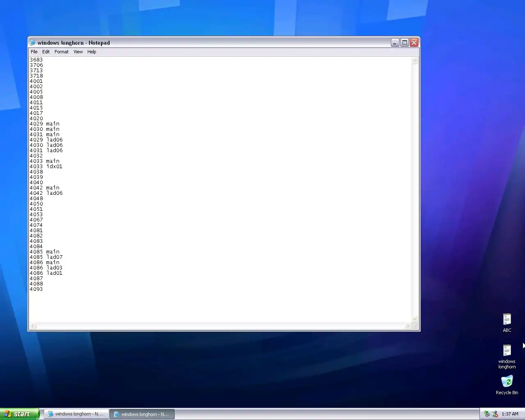Place cursor on line 4053

point(36,215)
